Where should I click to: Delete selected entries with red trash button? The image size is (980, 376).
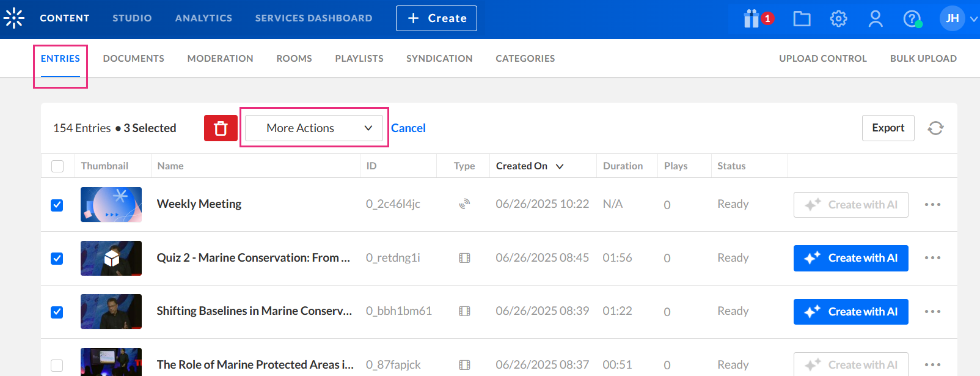[x=221, y=128]
